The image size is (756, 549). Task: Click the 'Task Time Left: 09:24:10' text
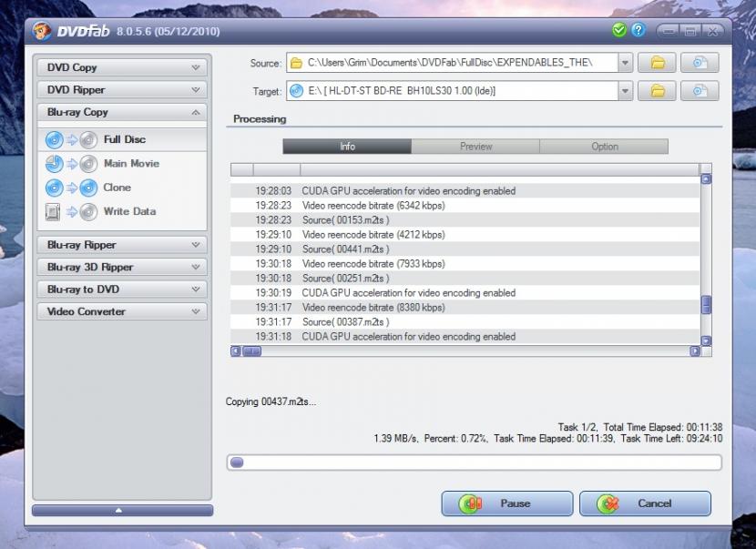tap(671, 439)
